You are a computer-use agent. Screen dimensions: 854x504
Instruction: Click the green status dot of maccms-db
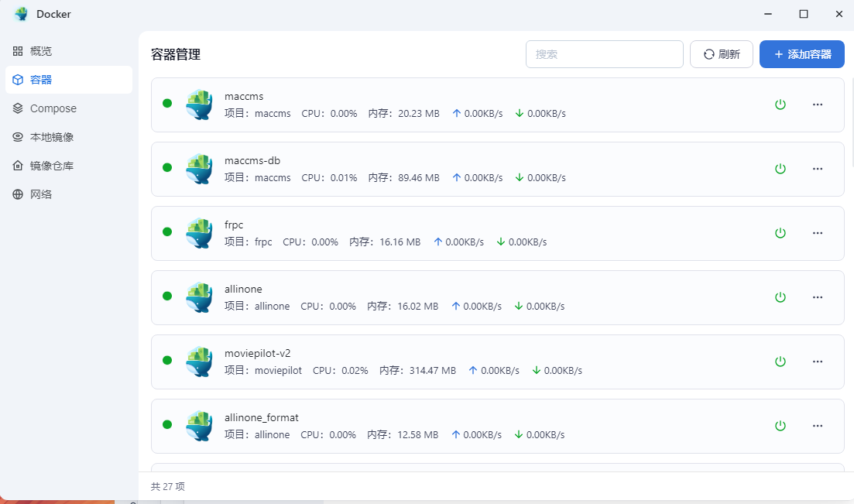(167, 168)
